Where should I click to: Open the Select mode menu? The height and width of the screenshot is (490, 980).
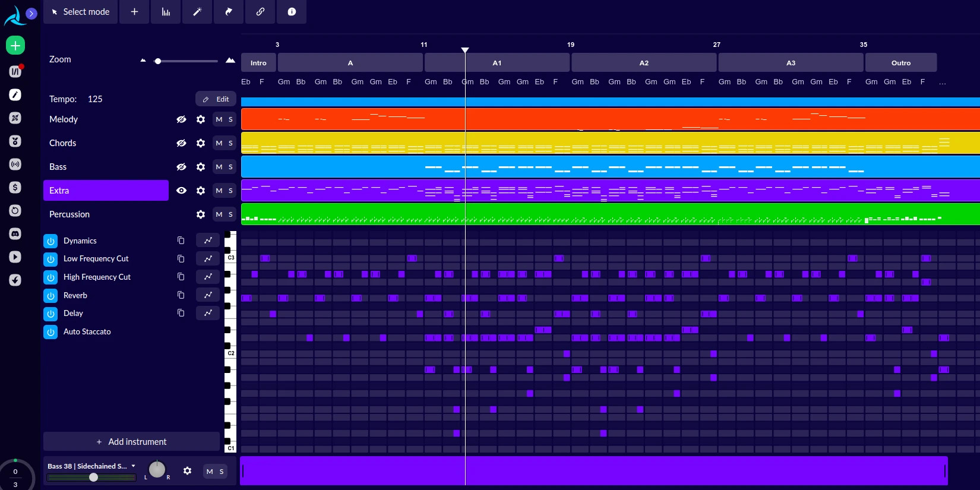click(x=81, y=12)
